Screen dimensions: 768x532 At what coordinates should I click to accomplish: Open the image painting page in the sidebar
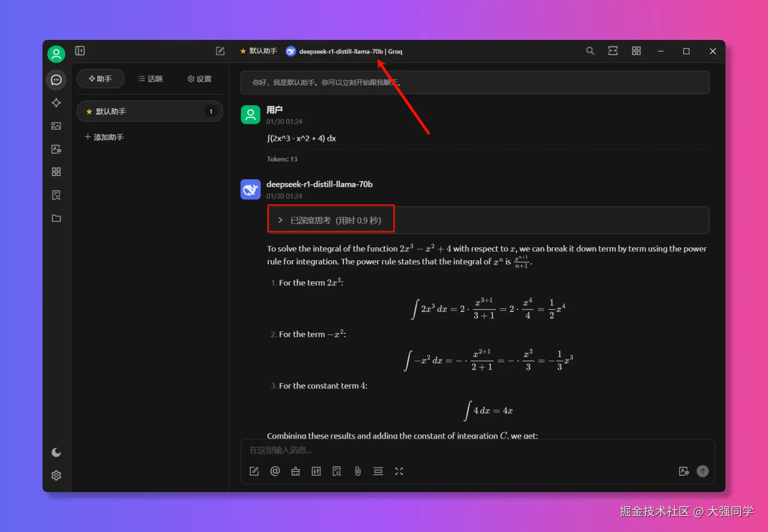coord(56,126)
